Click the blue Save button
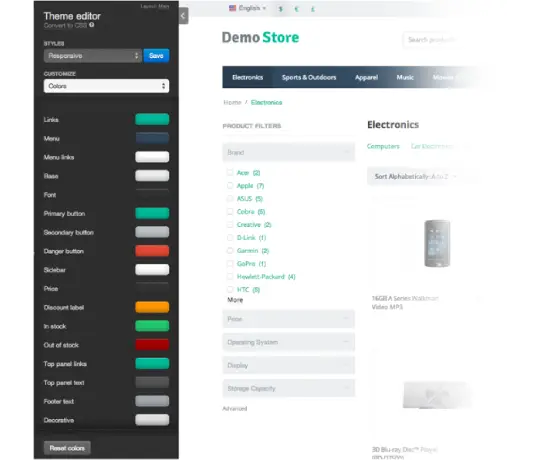This screenshot has width=540, height=460. click(156, 56)
